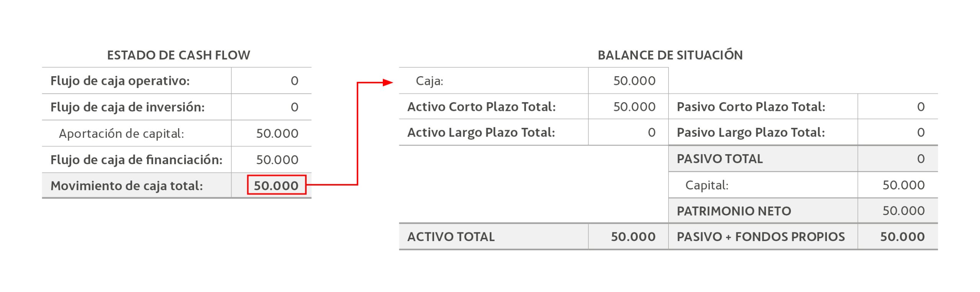The width and height of the screenshot is (980, 292).
Task: Click the Flujo de caja de financiación label
Action: tap(136, 160)
